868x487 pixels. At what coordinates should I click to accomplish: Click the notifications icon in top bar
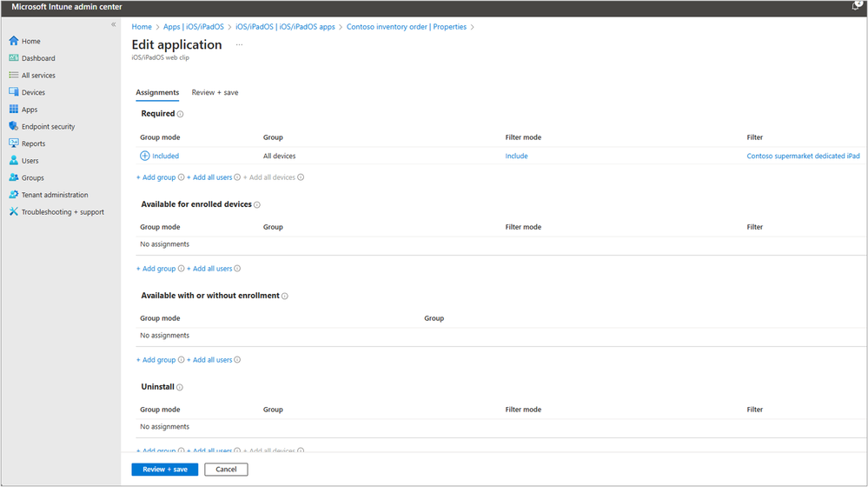pyautogui.click(x=856, y=6)
